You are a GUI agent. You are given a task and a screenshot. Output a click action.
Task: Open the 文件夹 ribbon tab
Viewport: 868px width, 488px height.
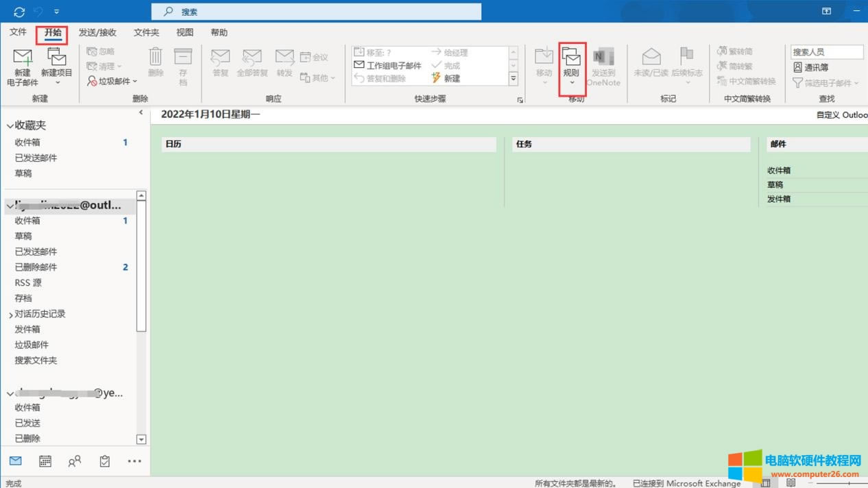click(146, 32)
